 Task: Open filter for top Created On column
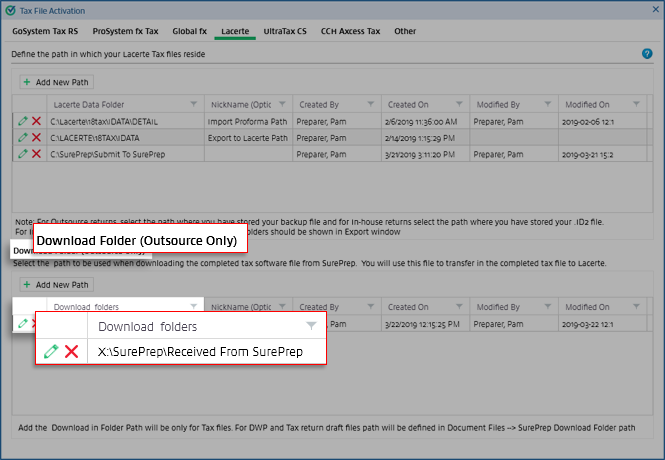coord(461,104)
